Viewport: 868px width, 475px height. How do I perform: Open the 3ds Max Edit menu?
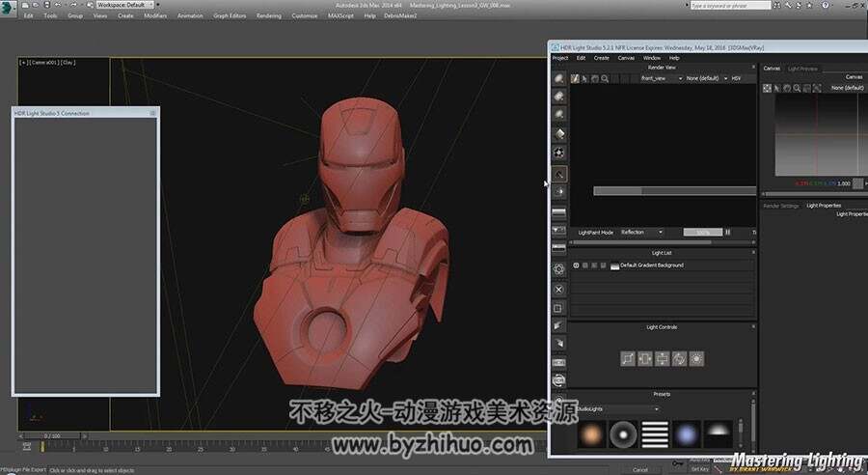pyautogui.click(x=28, y=15)
